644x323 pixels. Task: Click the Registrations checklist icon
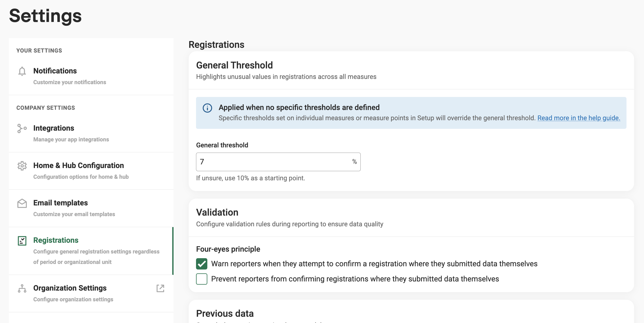click(x=22, y=241)
